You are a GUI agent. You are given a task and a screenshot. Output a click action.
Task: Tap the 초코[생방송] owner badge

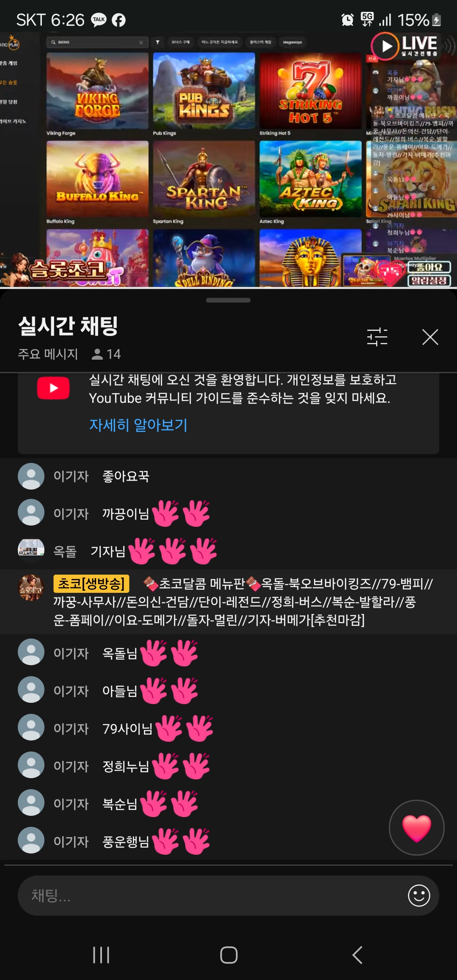(91, 584)
